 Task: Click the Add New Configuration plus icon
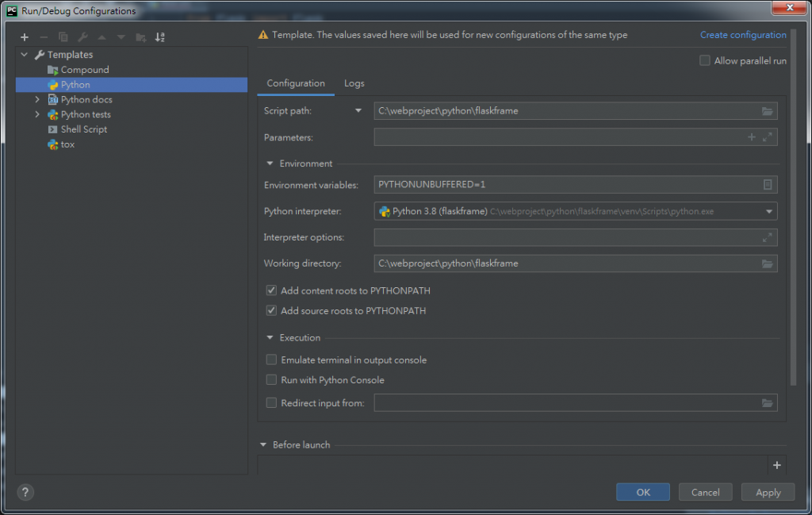point(25,37)
